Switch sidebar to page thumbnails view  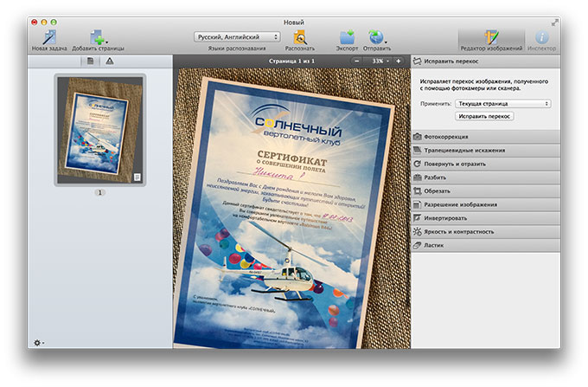coord(90,61)
